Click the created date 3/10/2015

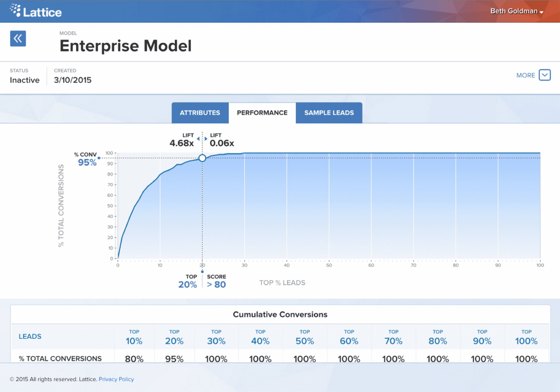[x=73, y=80]
